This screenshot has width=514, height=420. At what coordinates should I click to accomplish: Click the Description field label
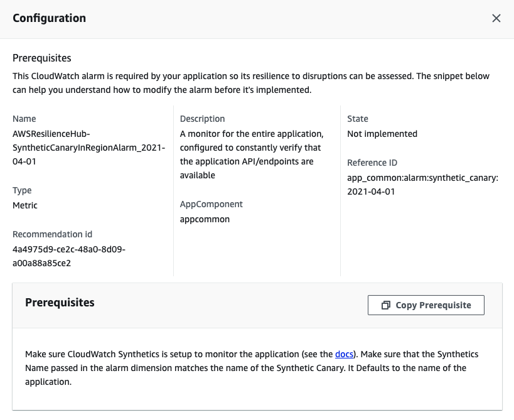[202, 119]
